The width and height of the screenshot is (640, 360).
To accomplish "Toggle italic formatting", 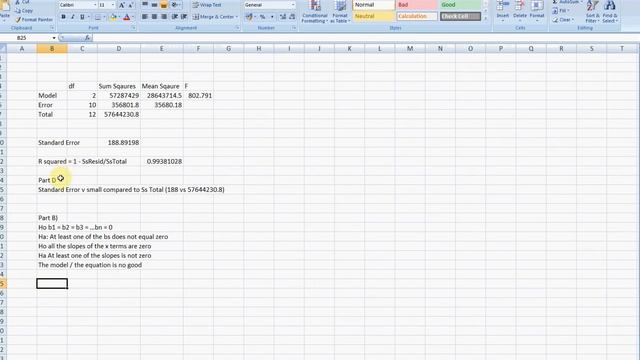I will pyautogui.click(x=73, y=17).
